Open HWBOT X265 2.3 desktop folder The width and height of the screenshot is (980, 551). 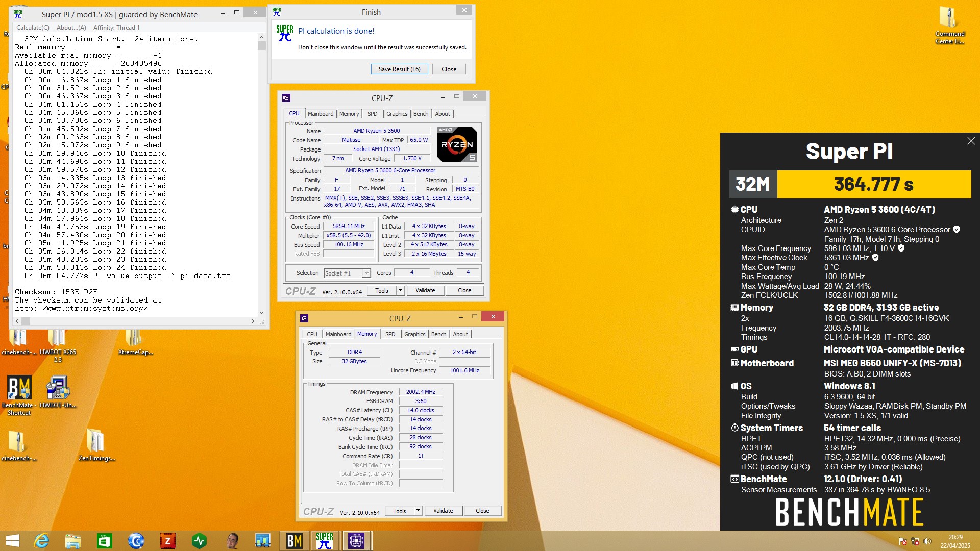tap(58, 346)
